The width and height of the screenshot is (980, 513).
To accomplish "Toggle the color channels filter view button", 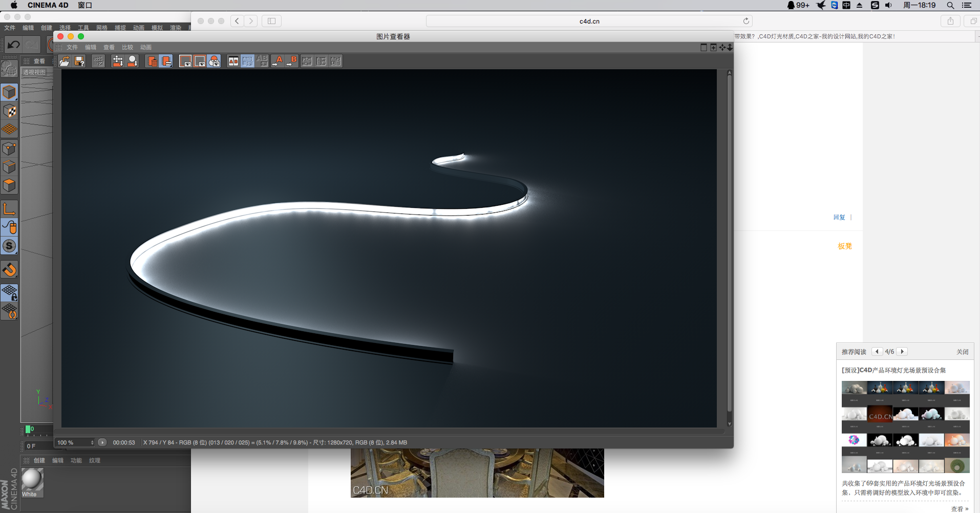I will coord(215,61).
